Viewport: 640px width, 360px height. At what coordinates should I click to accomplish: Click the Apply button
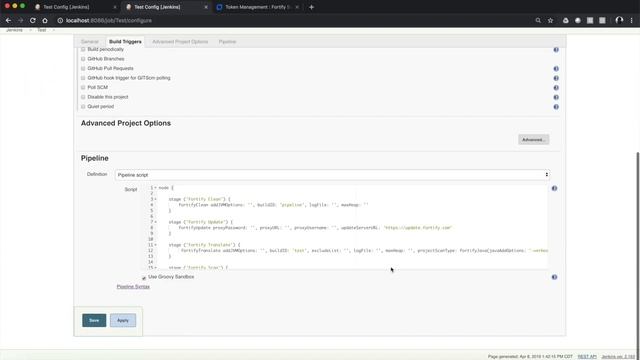123,320
